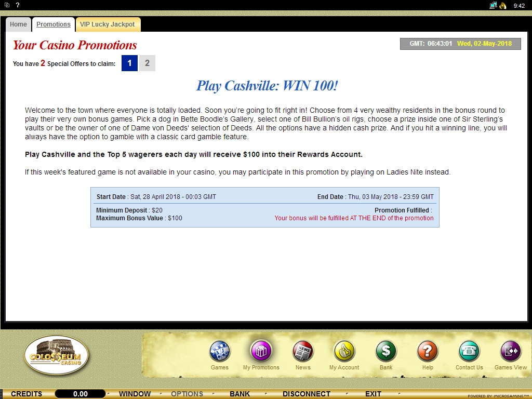The image size is (532, 399).
Task: Switch to the Home tab
Action: (x=18, y=24)
